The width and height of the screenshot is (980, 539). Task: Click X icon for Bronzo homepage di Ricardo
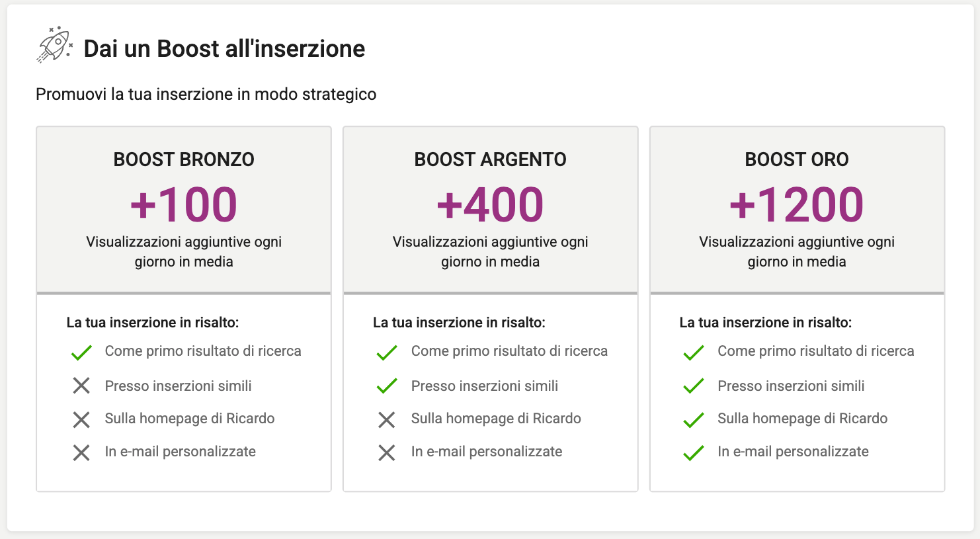81,419
